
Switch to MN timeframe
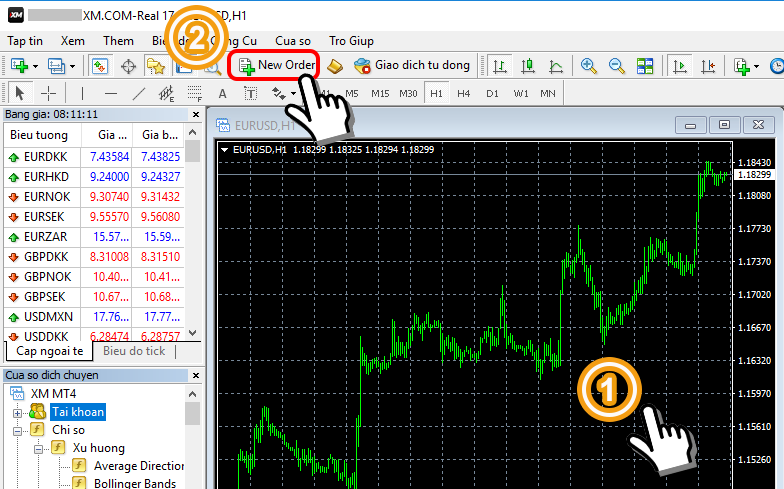(548, 94)
